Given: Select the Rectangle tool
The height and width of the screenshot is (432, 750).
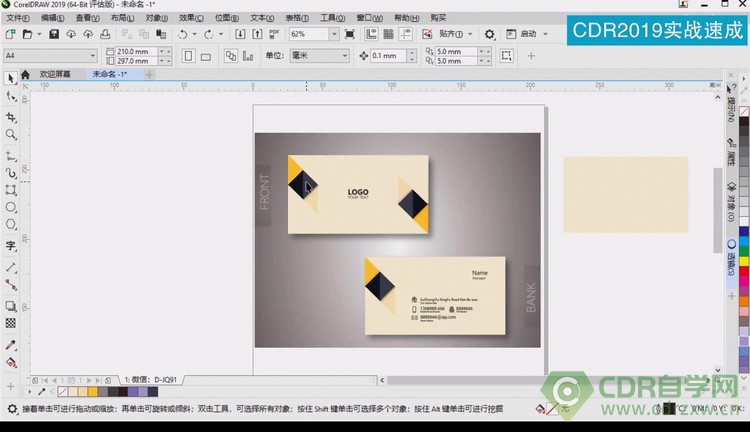Looking at the screenshot, I should (x=11, y=190).
